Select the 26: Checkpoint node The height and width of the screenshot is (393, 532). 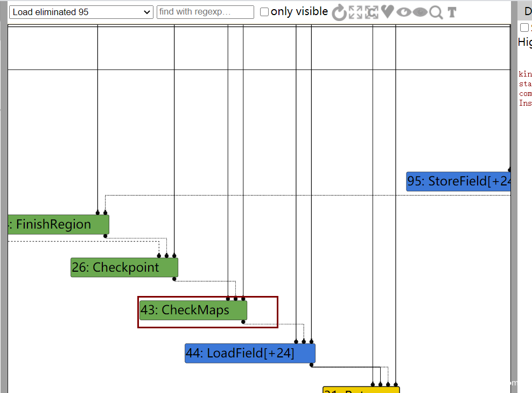pyautogui.click(x=124, y=267)
